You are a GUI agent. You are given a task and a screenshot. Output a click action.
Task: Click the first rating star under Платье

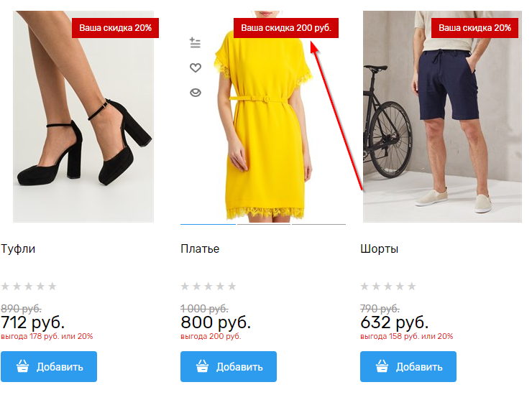point(185,286)
